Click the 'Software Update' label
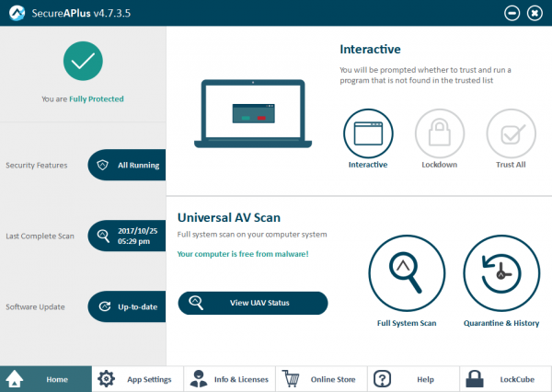 point(35,306)
